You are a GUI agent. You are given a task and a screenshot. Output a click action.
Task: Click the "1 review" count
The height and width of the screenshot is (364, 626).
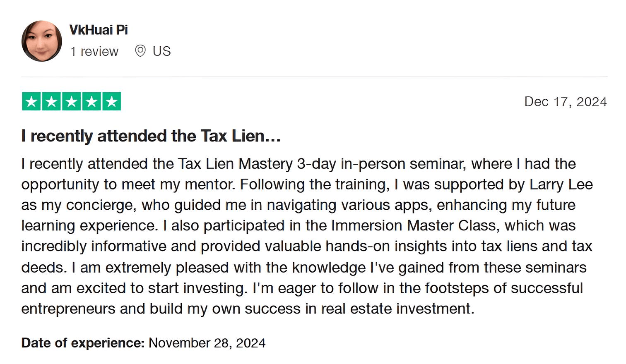coord(94,51)
